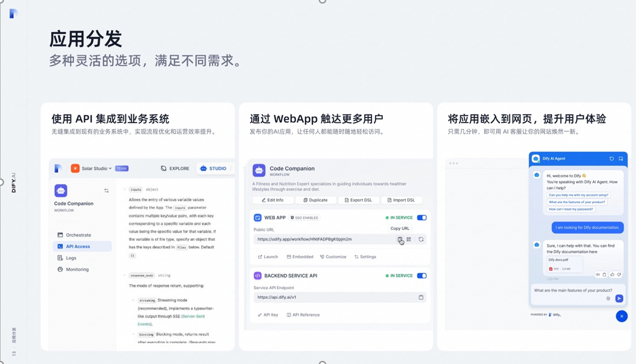
Task: Open the API Key link
Action: (x=268, y=315)
